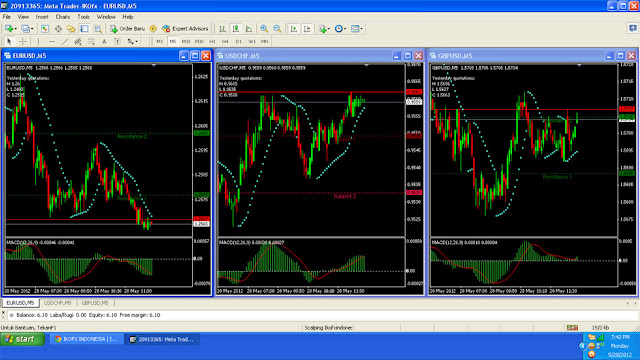Toggle the Expert Advisors button

[185, 29]
